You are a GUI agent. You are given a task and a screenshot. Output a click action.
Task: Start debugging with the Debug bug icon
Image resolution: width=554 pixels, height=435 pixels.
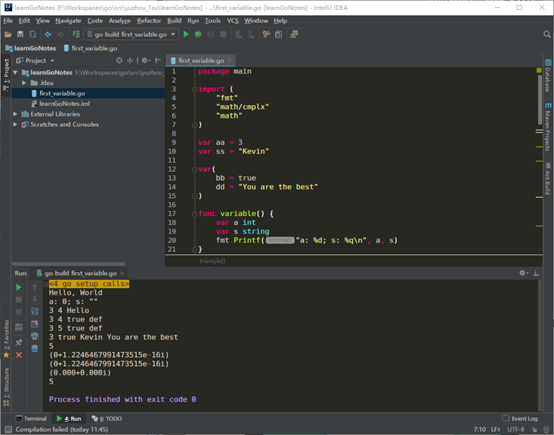pos(198,34)
